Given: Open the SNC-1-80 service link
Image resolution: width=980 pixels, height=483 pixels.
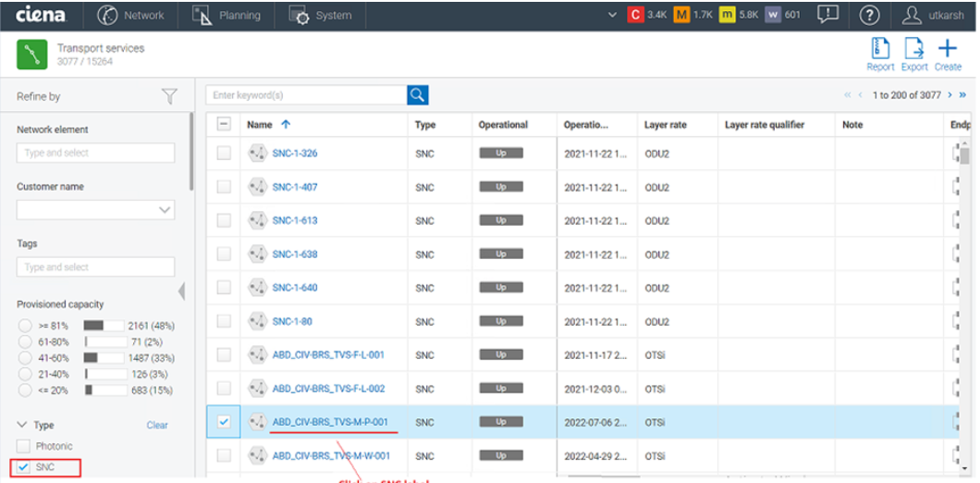Looking at the screenshot, I should (x=292, y=322).
